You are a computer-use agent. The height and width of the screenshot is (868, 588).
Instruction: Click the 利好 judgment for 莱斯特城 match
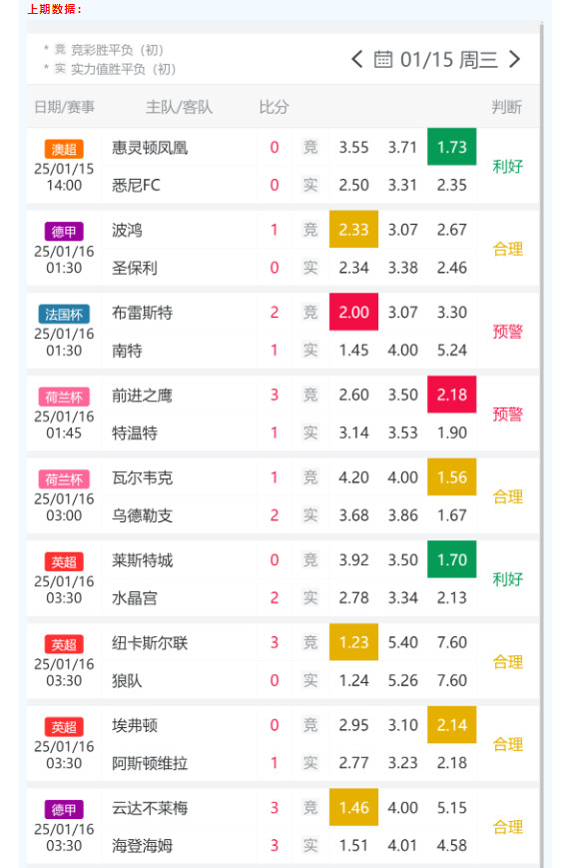[x=507, y=579]
